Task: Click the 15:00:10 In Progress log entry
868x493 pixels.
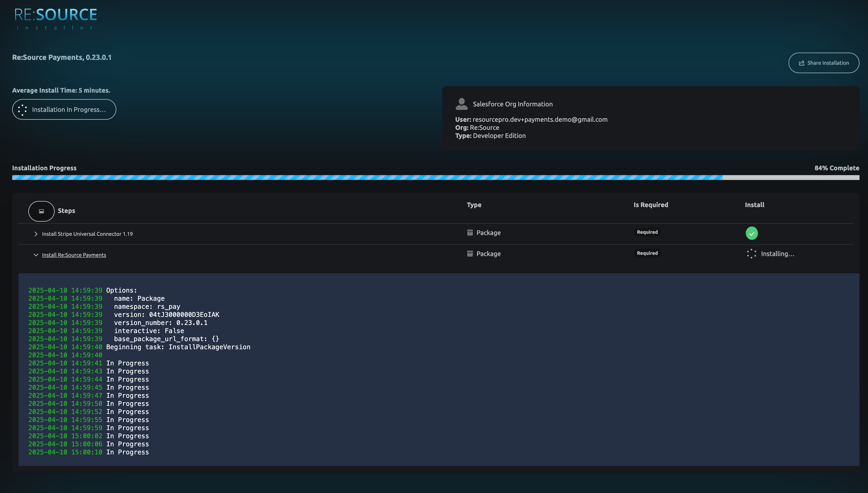Action: point(88,452)
